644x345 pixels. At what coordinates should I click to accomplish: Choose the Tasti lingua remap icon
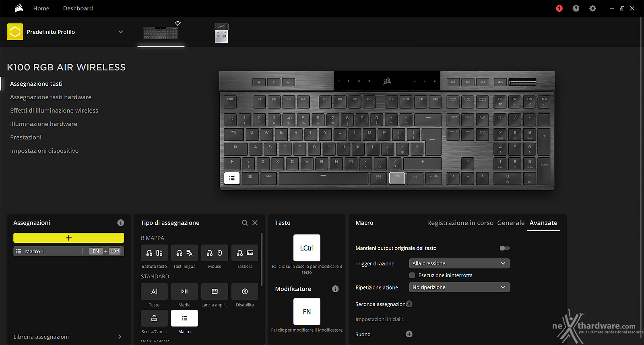tap(184, 253)
